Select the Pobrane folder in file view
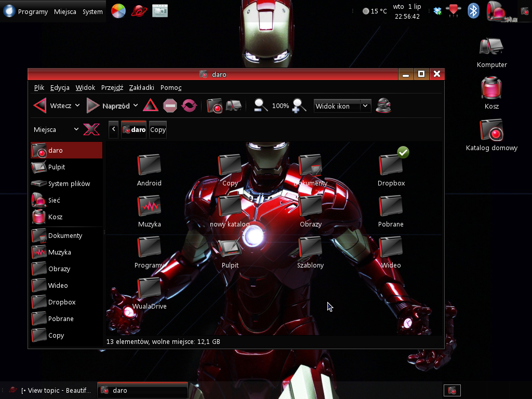This screenshot has width=532, height=399. tap(391, 206)
